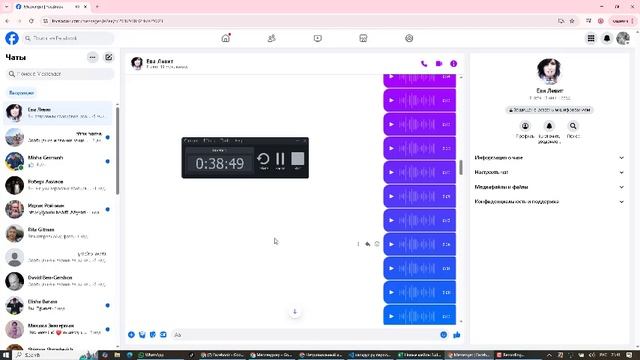Click the Aa message input field
The width and height of the screenshot is (640, 360).
coord(304,335)
